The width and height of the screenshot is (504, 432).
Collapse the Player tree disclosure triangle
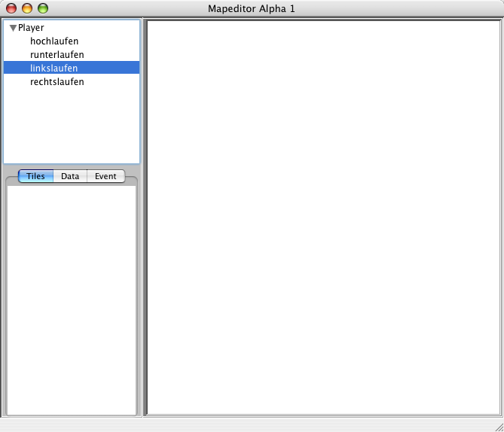click(x=13, y=28)
